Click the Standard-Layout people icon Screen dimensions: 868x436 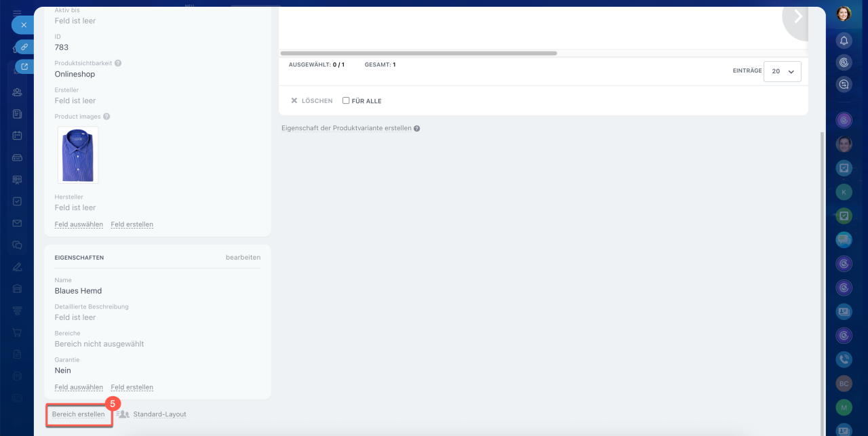coord(123,414)
